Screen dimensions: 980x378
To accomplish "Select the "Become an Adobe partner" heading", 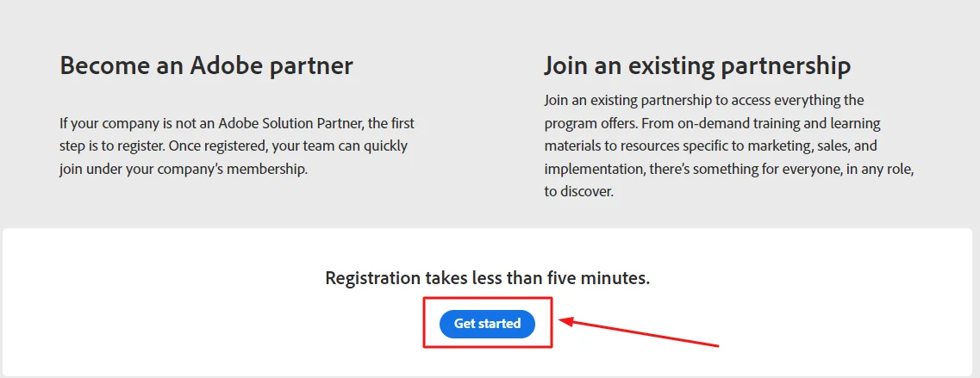I will pyautogui.click(x=206, y=66).
